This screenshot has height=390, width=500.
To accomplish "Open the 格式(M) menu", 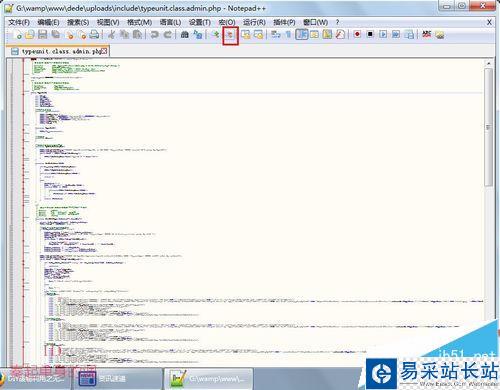I will click(140, 22).
